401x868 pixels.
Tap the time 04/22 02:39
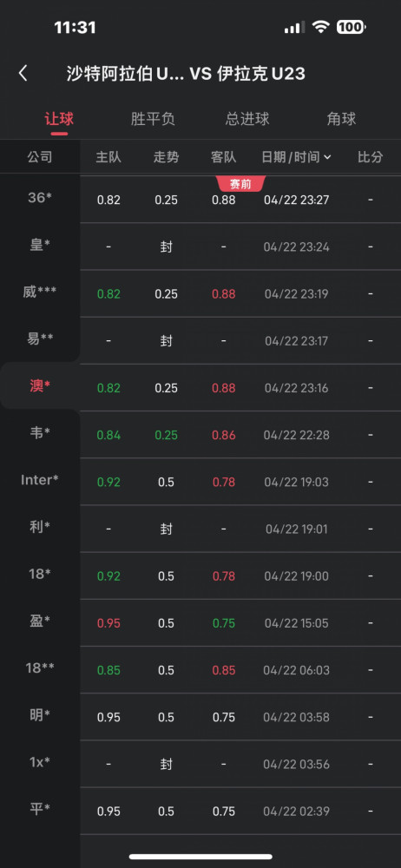click(x=296, y=812)
